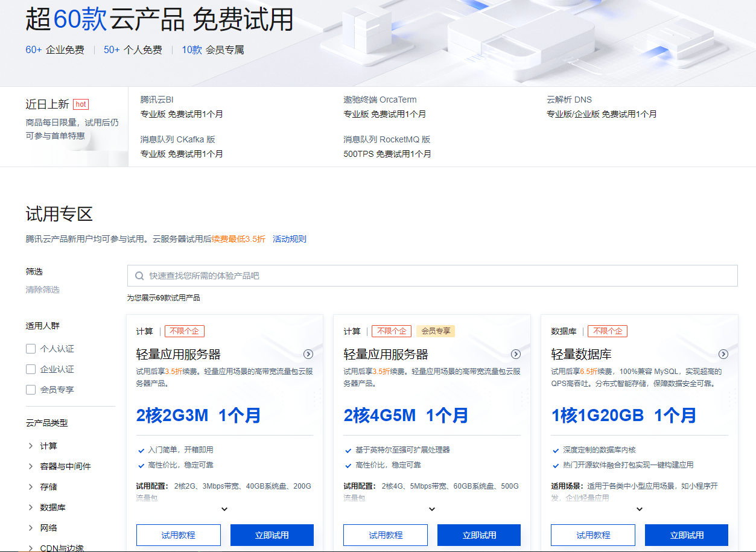Click 清除筛选 to clear filters
The image size is (756, 552).
pyautogui.click(x=43, y=290)
